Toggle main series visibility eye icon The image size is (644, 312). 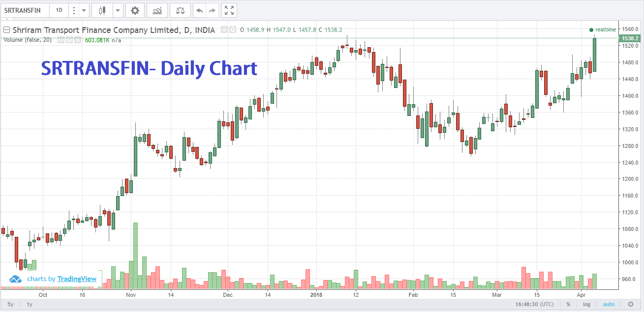click(x=224, y=30)
